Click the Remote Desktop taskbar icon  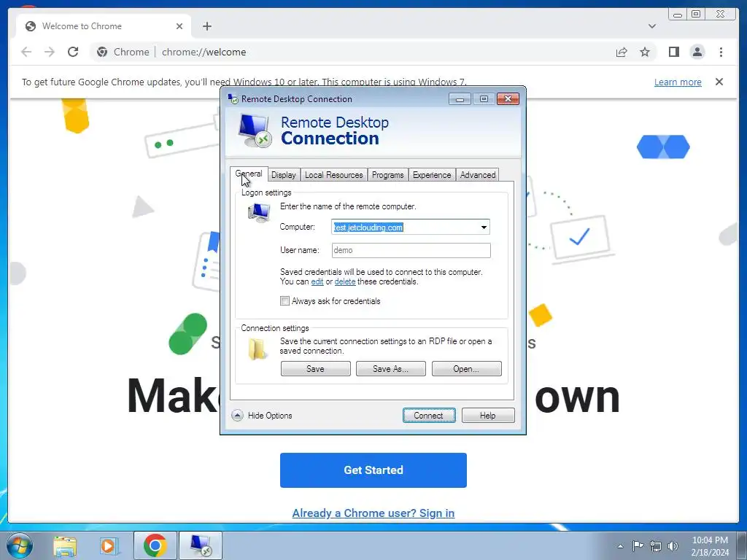[201, 545]
